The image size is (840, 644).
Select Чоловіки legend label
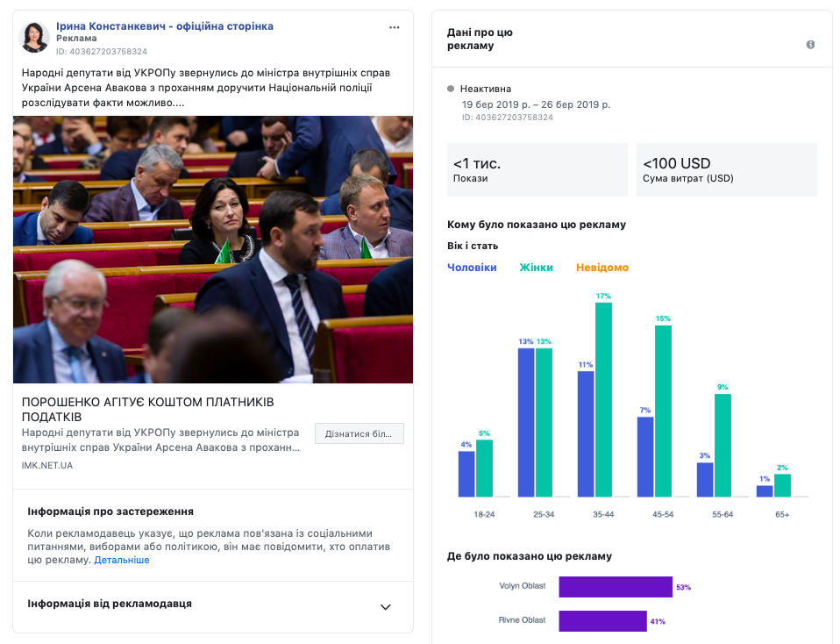coord(472,268)
